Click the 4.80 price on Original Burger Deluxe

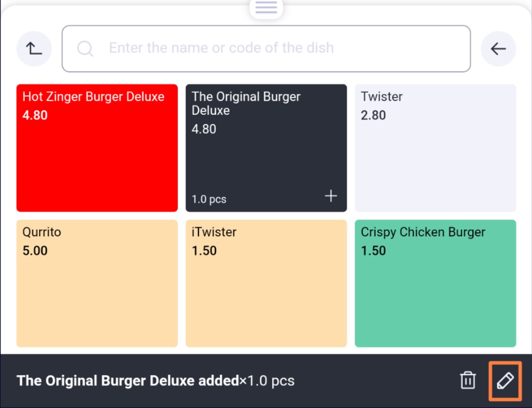point(204,129)
